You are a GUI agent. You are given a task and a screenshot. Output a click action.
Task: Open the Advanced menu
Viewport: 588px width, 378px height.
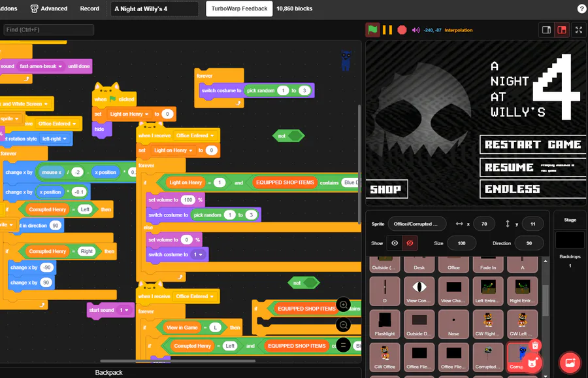click(49, 9)
